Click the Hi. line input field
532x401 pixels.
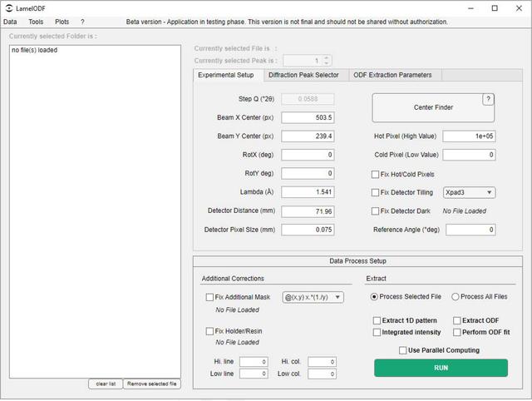[x=254, y=362]
